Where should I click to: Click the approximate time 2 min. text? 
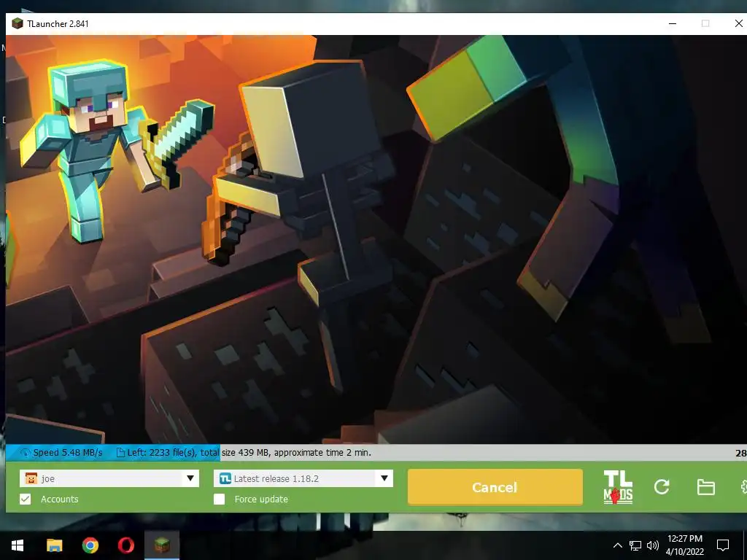(x=322, y=453)
